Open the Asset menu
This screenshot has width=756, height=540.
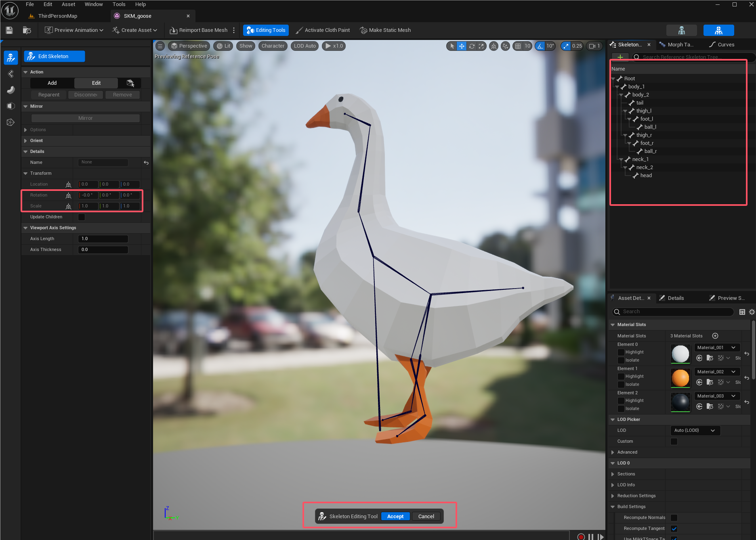click(68, 4)
